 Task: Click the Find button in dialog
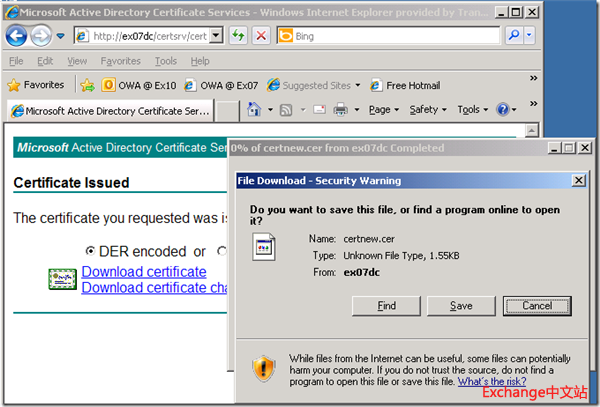[x=386, y=305]
